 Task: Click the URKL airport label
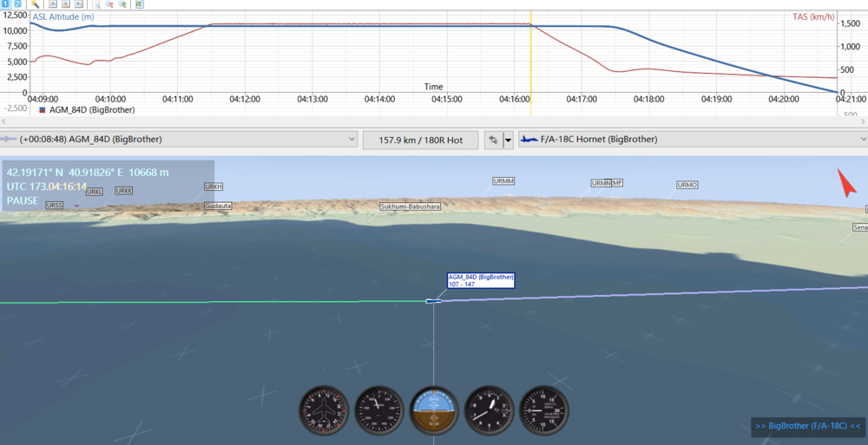tap(94, 192)
